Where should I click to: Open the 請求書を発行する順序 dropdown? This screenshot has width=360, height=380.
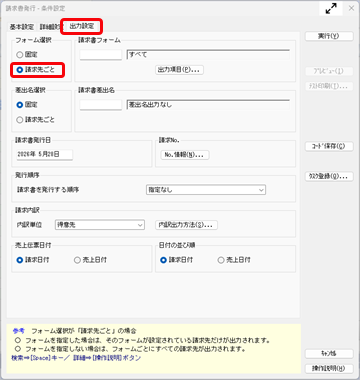[206, 190]
